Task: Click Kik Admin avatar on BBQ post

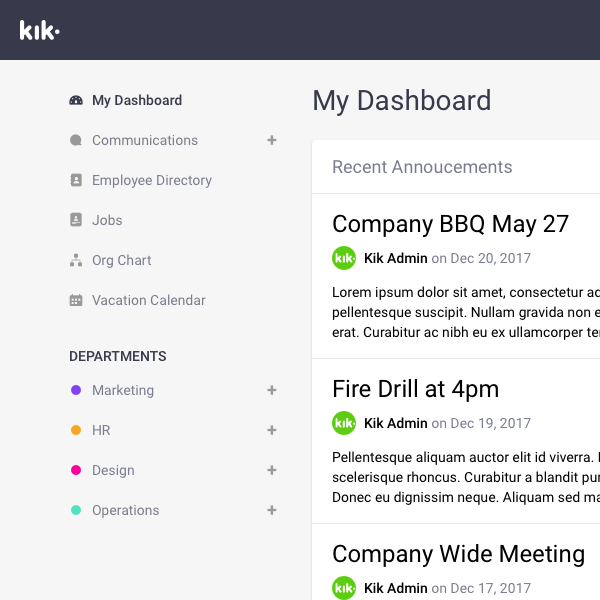Action: pos(344,258)
